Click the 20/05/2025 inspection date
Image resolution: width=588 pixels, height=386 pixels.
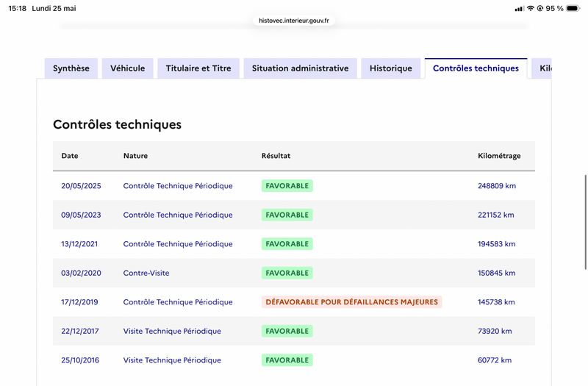[x=81, y=186]
